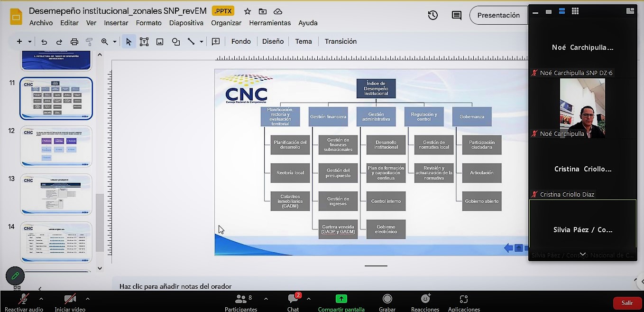The width and height of the screenshot is (644, 312).
Task: Click the print icon in the toolbar
Action: point(74,42)
